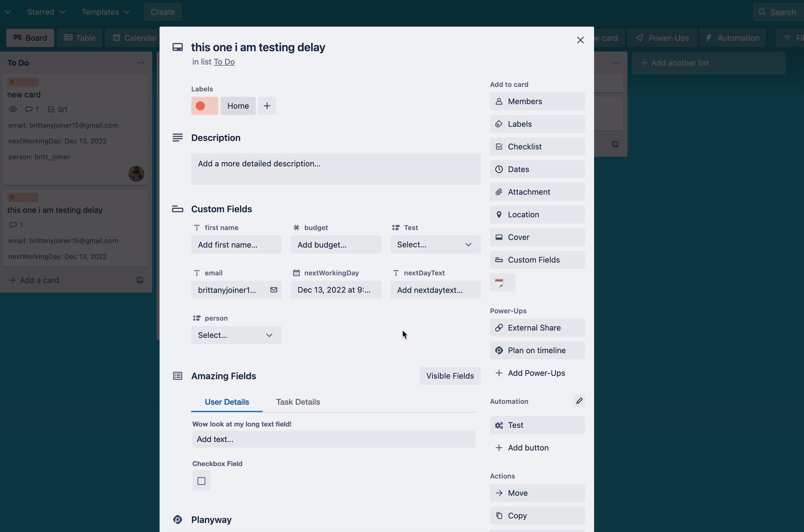Open the Labels option in the sidebar
This screenshot has height=532, width=804.
(537, 124)
